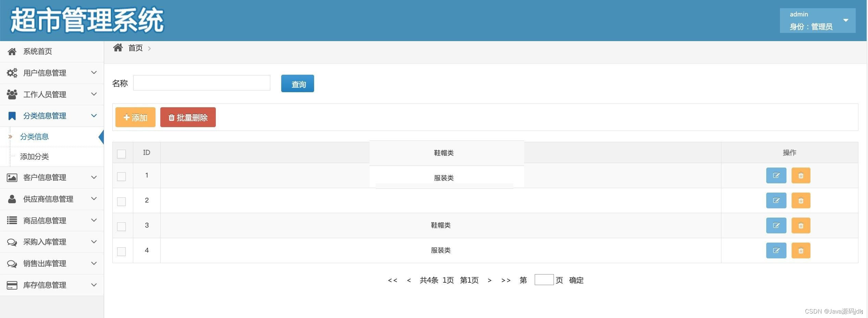Delete the row with ID 1

801,175
